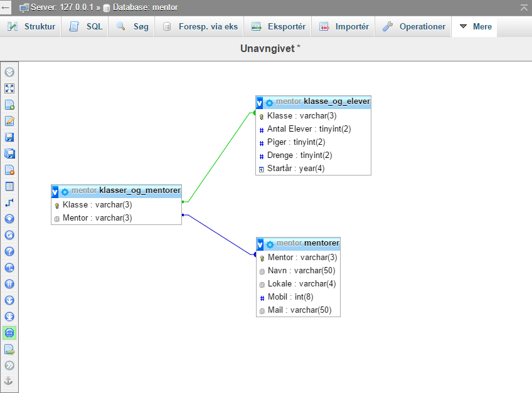The image size is (532, 393).
Task: Choose column to display (diamond icon)
Action: (x=9, y=219)
